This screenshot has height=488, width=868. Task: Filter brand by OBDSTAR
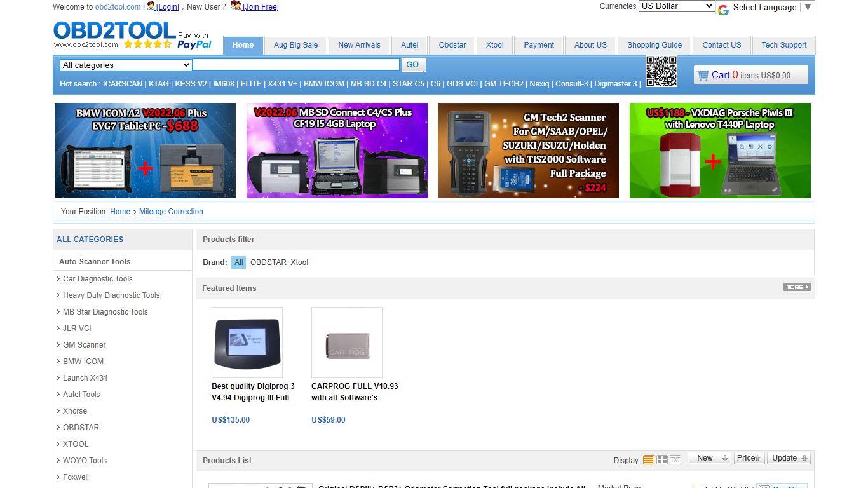tap(268, 262)
